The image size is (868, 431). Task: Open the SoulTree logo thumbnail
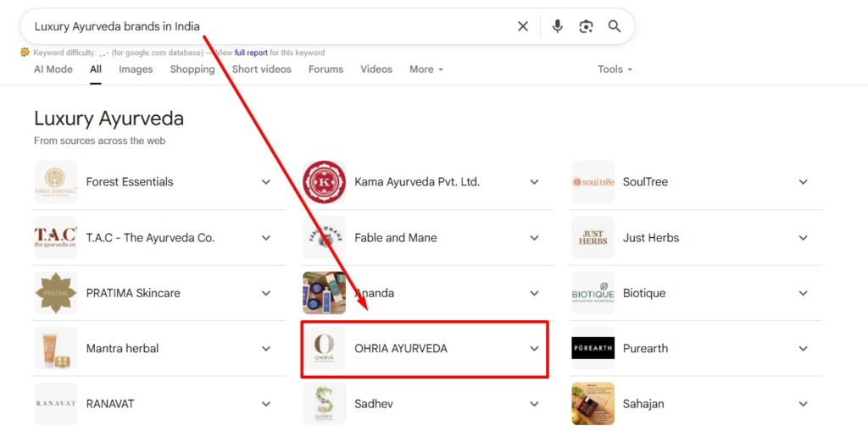click(593, 182)
